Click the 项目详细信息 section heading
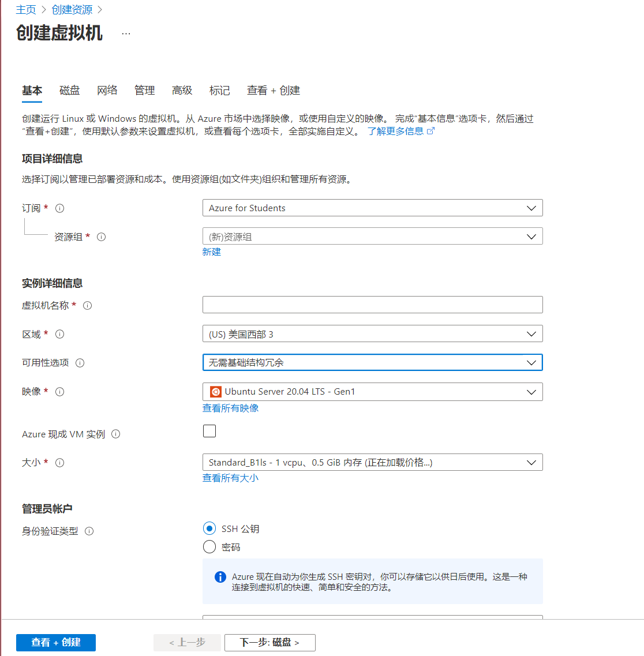644x656 pixels. coord(53,159)
